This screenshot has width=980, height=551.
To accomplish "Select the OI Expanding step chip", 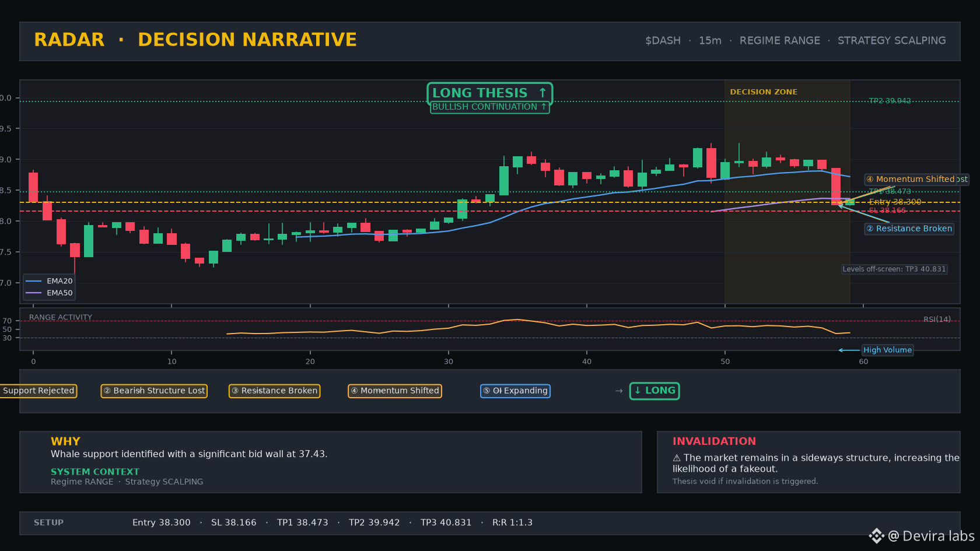I will [515, 391].
